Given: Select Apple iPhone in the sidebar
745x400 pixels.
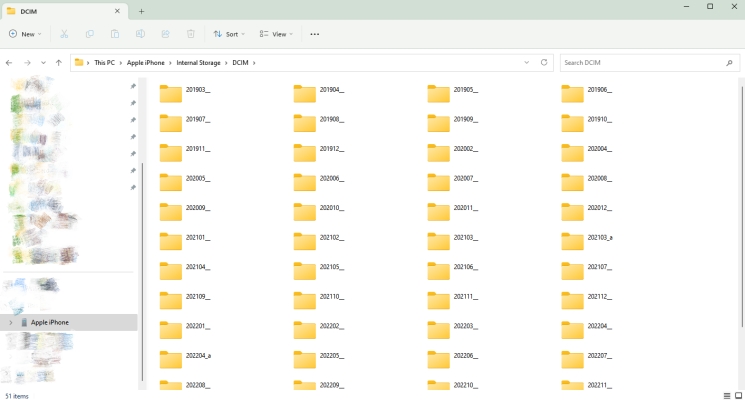Looking at the screenshot, I should 50,322.
